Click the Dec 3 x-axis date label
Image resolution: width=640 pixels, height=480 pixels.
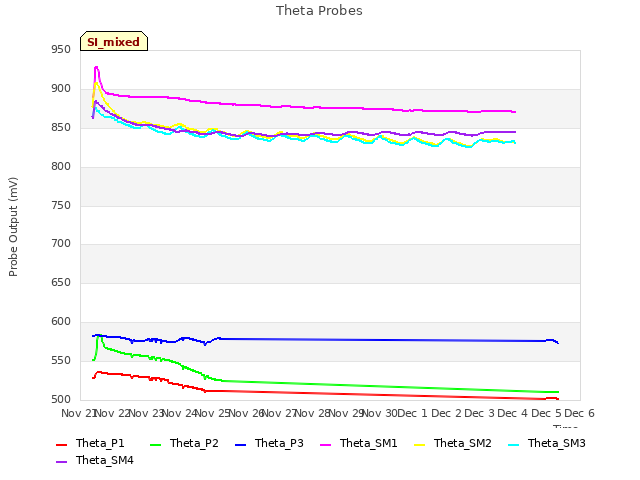pos(479,413)
